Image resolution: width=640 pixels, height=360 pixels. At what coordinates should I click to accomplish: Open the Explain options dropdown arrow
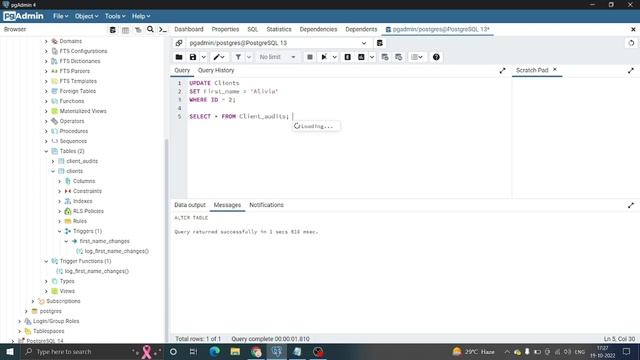point(372,57)
